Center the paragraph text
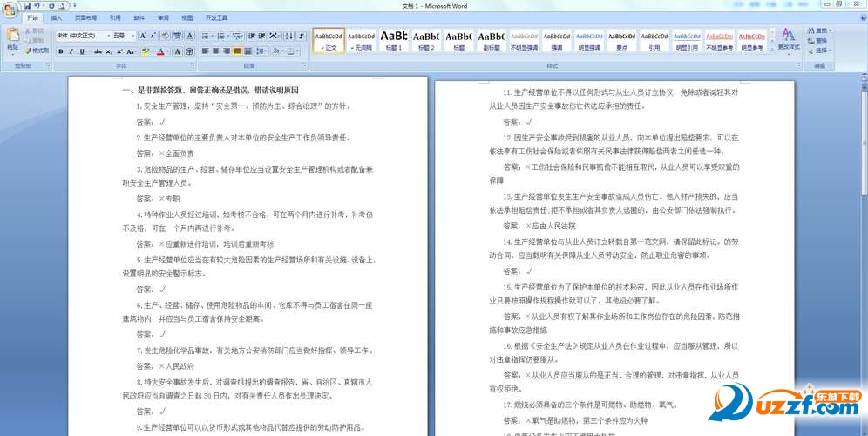Screen dimensions: 868x436 [x=215, y=51]
